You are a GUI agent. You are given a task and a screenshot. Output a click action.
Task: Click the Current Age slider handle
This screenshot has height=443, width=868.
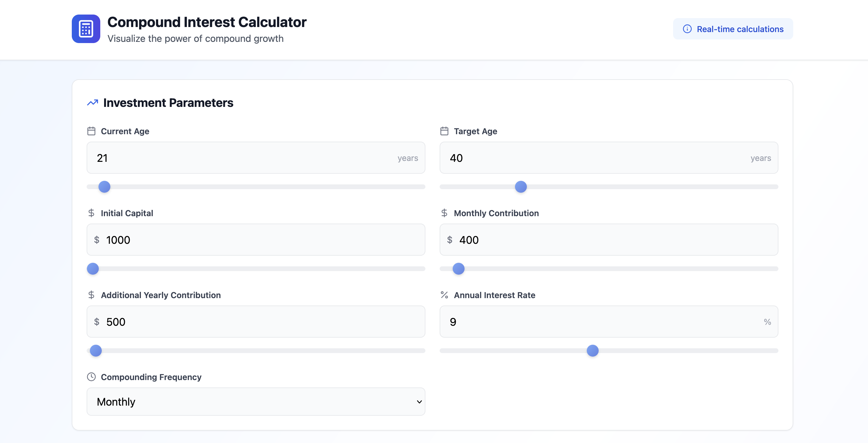[104, 186]
